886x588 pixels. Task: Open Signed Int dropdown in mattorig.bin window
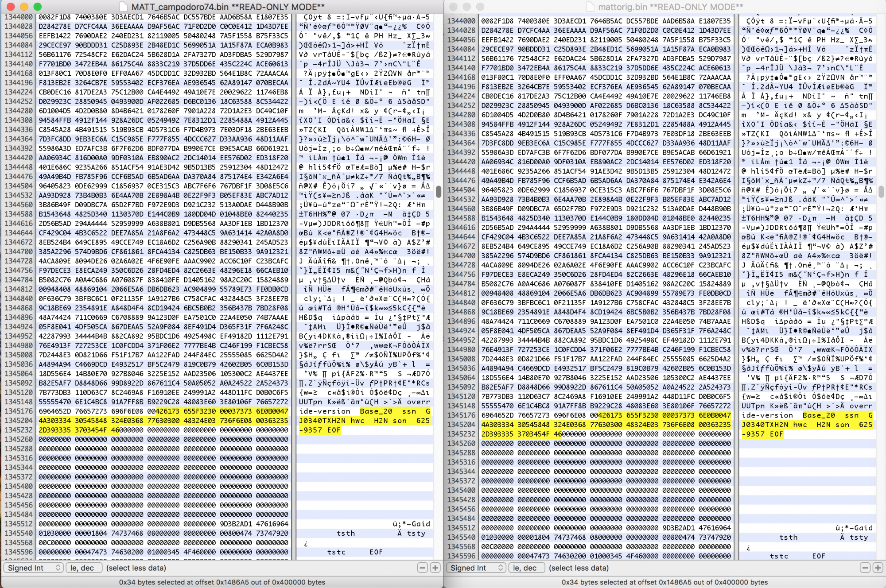tap(476, 568)
